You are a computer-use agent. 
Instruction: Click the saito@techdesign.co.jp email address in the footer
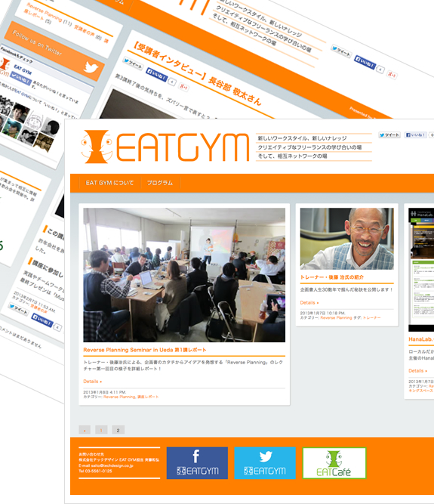tap(112, 465)
